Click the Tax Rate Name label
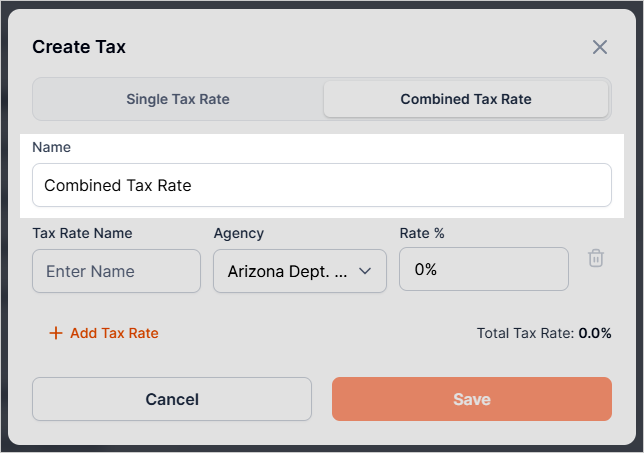 coord(82,233)
